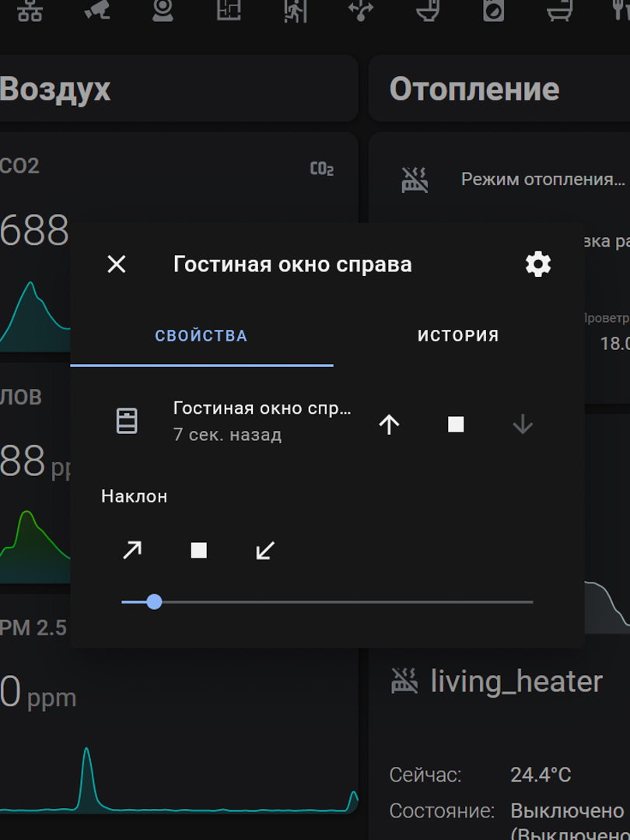Viewport: 630px width, 840px height.
Task: Close the cover with down arrow
Action: pyautogui.click(x=523, y=424)
